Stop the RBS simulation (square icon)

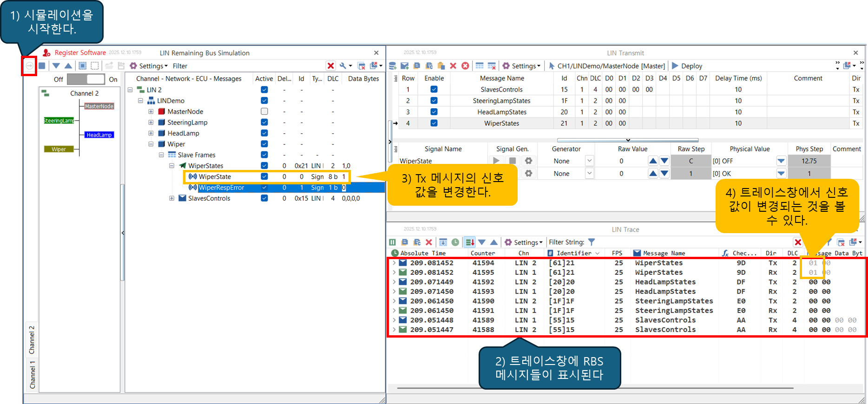point(42,66)
